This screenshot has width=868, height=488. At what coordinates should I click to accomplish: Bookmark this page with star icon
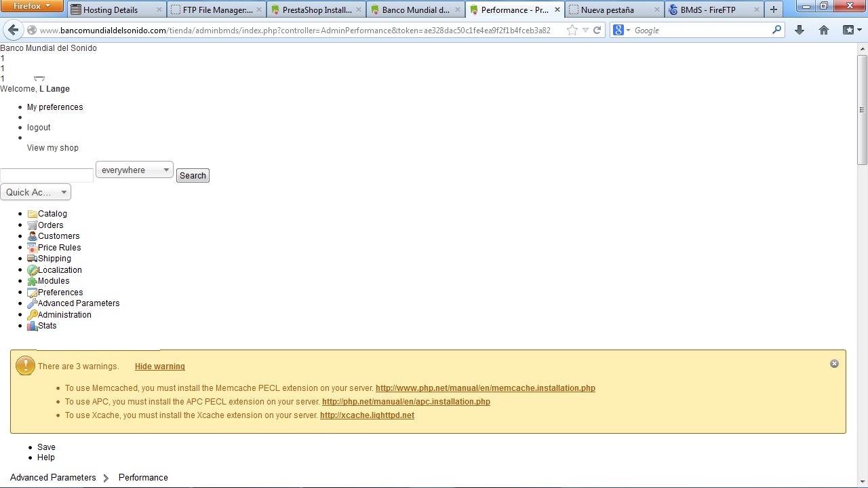[572, 30]
